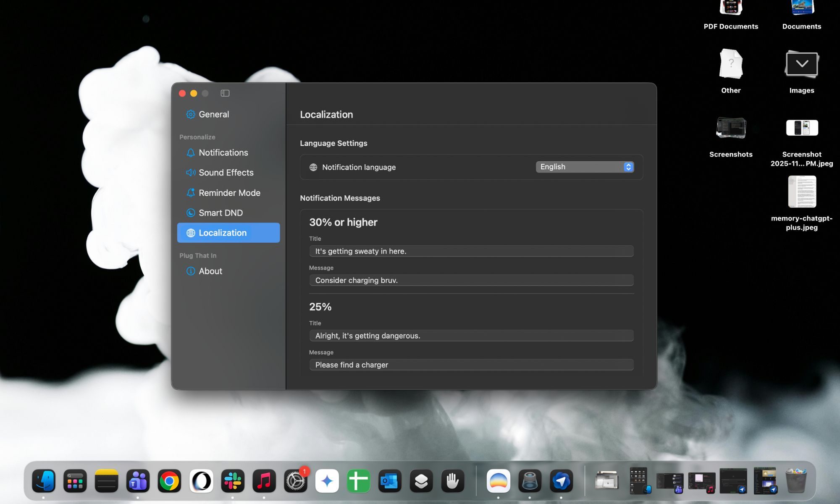Select the Smart DND clock icon
Screen dimensions: 840x504
coord(191,213)
